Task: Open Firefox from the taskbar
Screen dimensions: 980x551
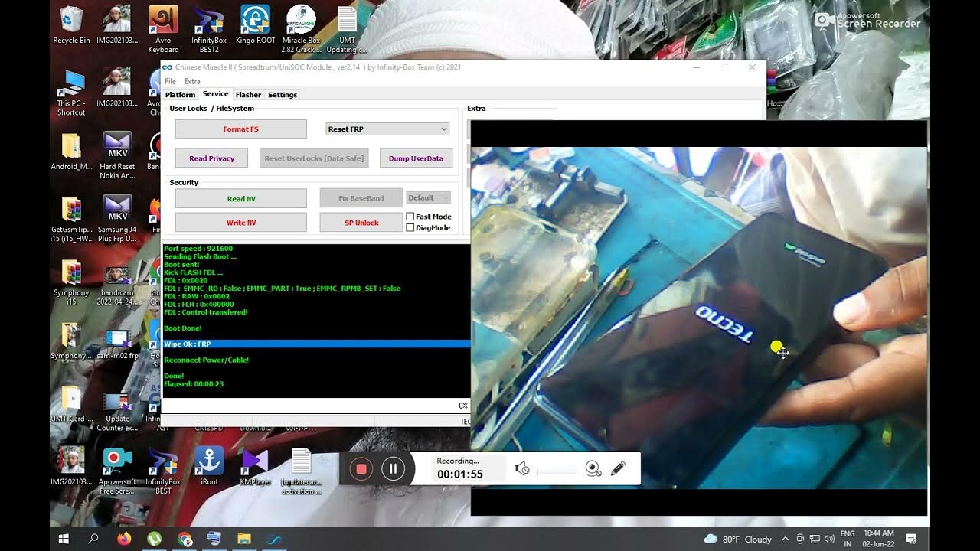Action: tap(124, 539)
